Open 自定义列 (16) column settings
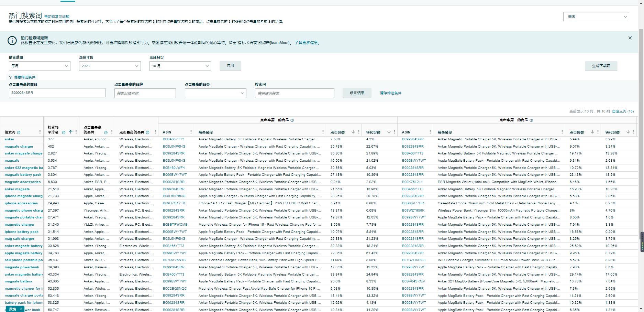Viewport: 644px width, 312px height. pyautogui.click(x=623, y=111)
